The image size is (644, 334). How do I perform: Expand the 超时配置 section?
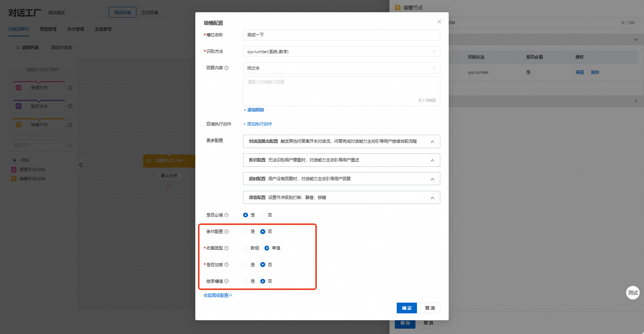point(341,179)
